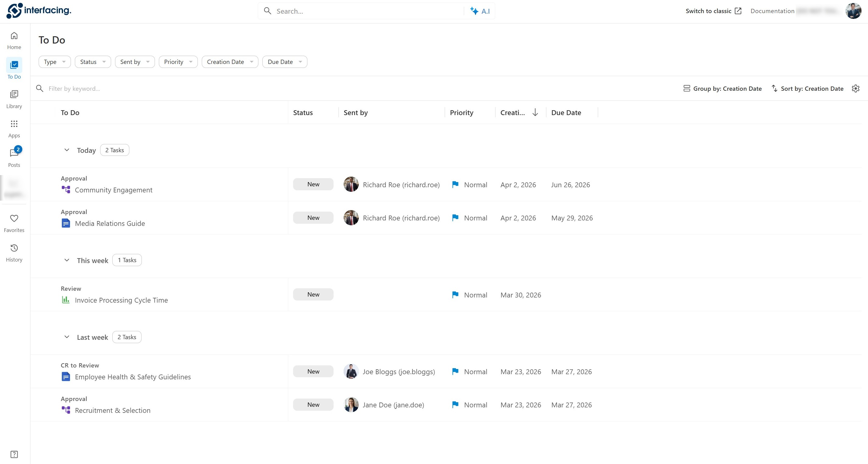Toggle the Creation Date sort direction arrow
The width and height of the screenshot is (868, 464).
tap(535, 113)
